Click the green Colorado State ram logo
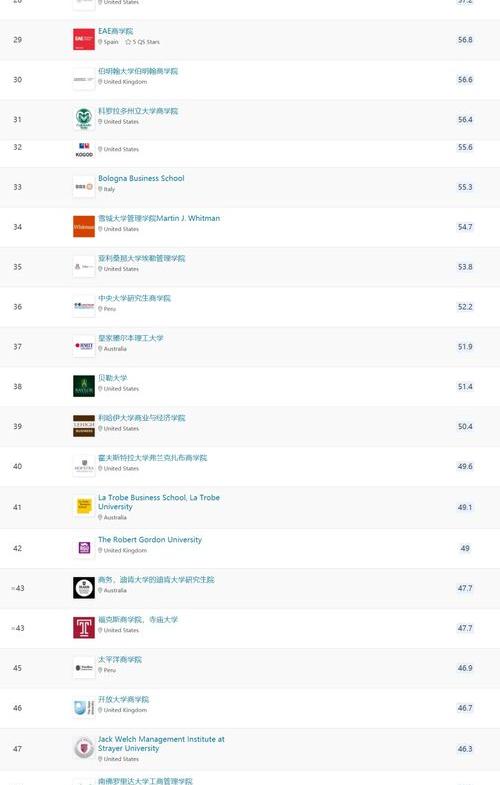 pyautogui.click(x=84, y=119)
